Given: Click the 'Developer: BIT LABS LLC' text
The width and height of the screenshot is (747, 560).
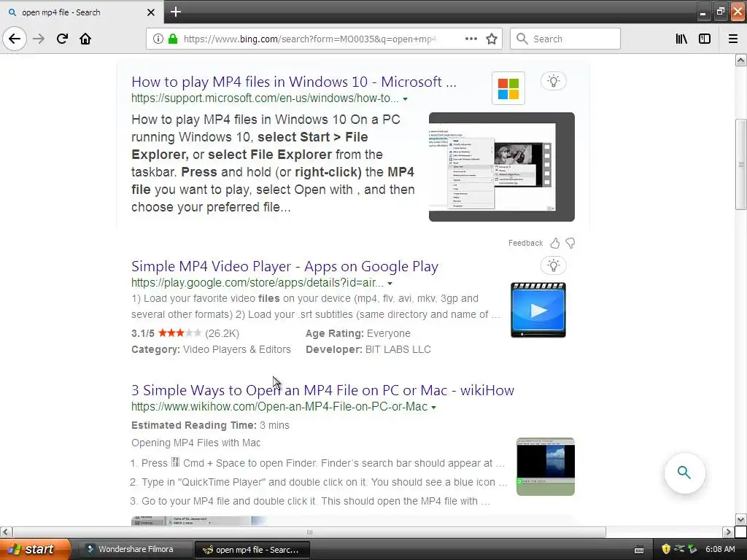Looking at the screenshot, I should [x=368, y=349].
